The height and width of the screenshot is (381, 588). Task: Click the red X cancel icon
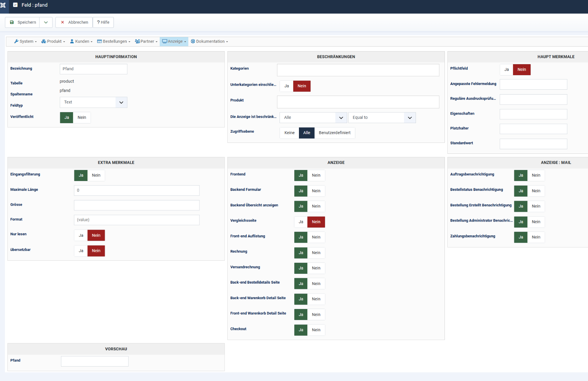coord(62,22)
